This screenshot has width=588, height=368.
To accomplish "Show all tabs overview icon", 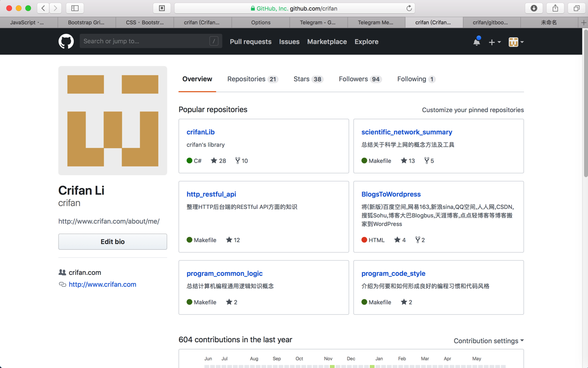I will (x=576, y=8).
